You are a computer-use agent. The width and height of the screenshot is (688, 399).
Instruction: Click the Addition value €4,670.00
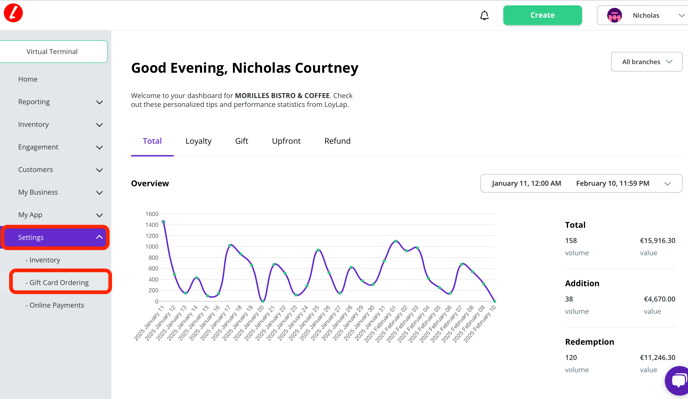(659, 299)
